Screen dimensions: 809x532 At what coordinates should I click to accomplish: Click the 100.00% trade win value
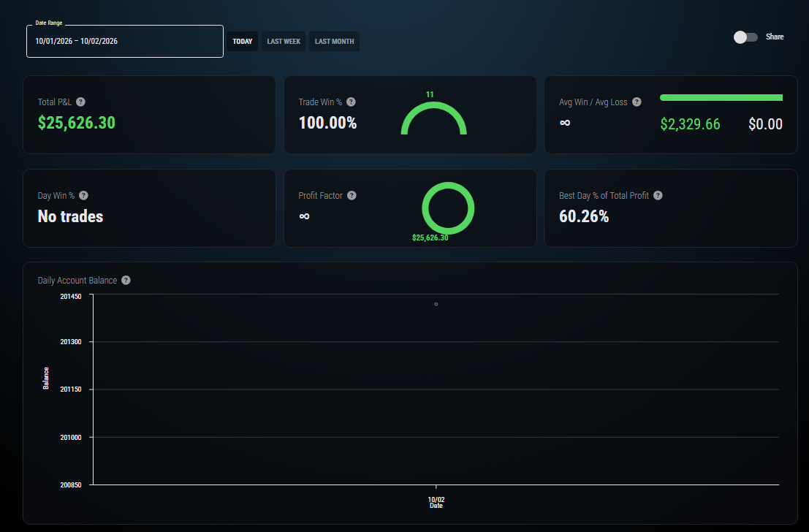click(327, 123)
